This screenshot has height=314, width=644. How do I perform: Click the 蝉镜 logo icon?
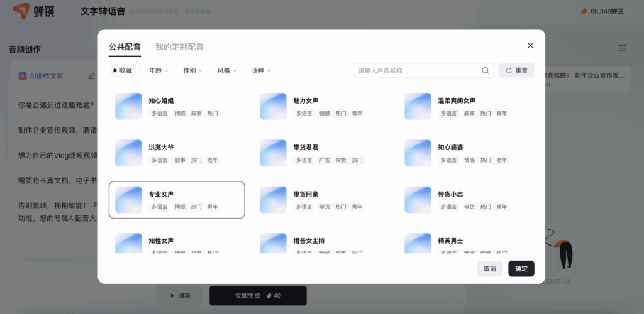coord(21,11)
